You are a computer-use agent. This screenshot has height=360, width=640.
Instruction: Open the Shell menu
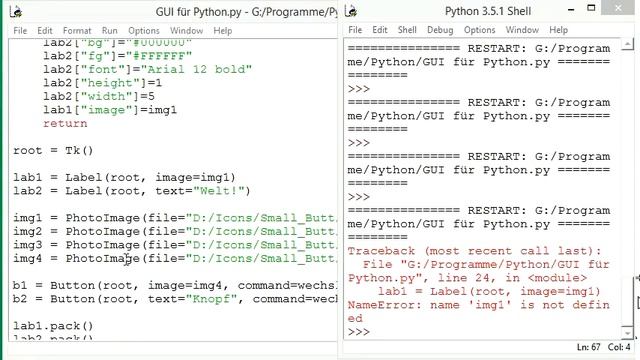(x=407, y=30)
